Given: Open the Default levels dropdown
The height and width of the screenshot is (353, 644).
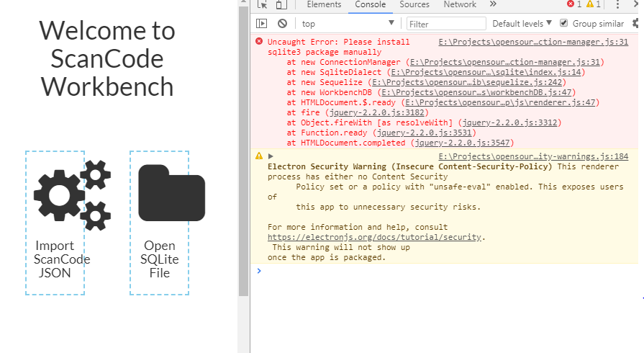Looking at the screenshot, I should click(x=522, y=24).
